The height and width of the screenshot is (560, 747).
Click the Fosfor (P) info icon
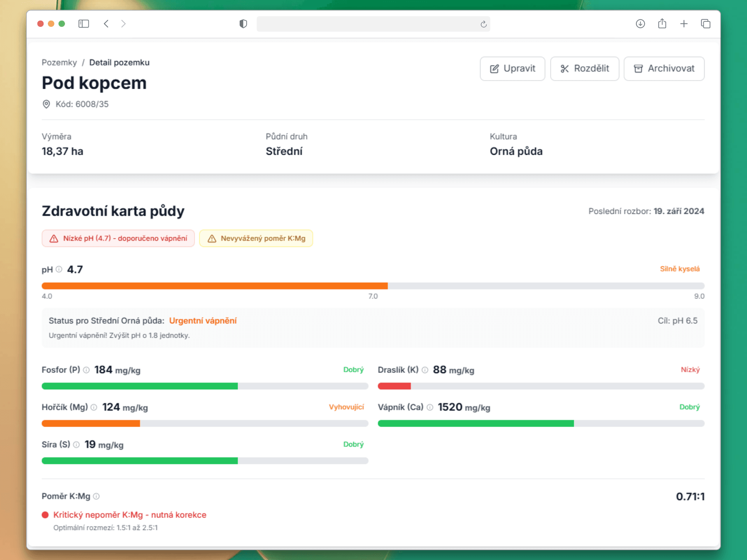pyautogui.click(x=86, y=370)
